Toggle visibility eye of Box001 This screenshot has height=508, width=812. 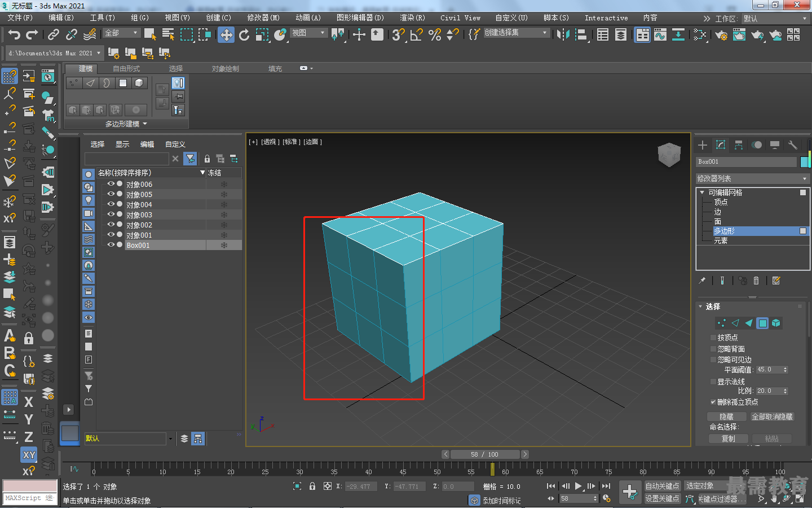click(111, 245)
